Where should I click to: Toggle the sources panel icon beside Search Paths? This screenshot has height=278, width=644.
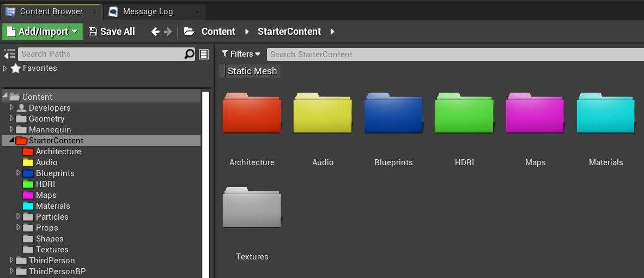pos(9,54)
